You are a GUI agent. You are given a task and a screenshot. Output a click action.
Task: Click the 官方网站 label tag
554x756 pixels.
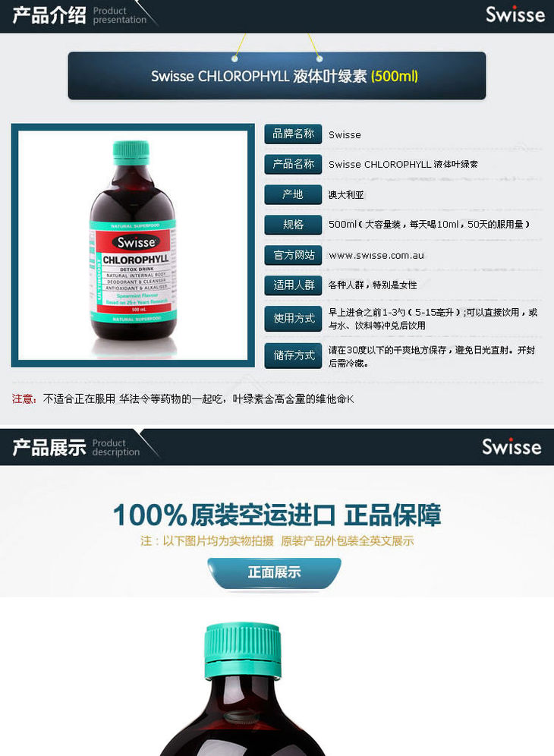[293, 255]
